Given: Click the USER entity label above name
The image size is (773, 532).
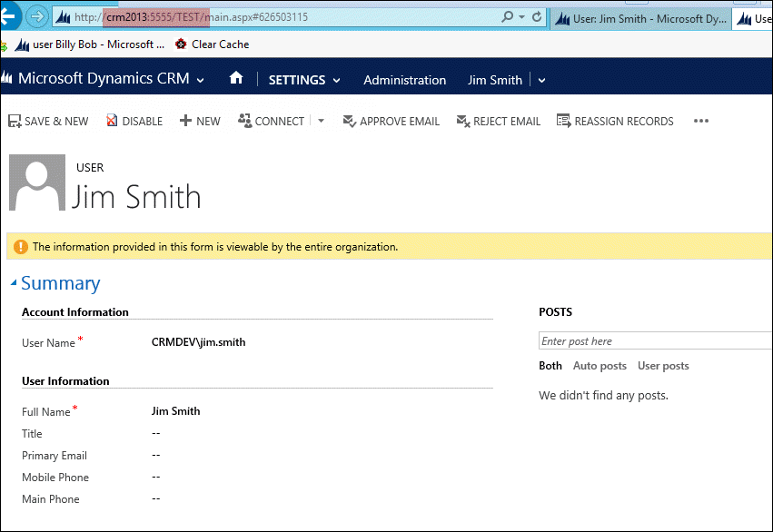Looking at the screenshot, I should (x=90, y=167).
